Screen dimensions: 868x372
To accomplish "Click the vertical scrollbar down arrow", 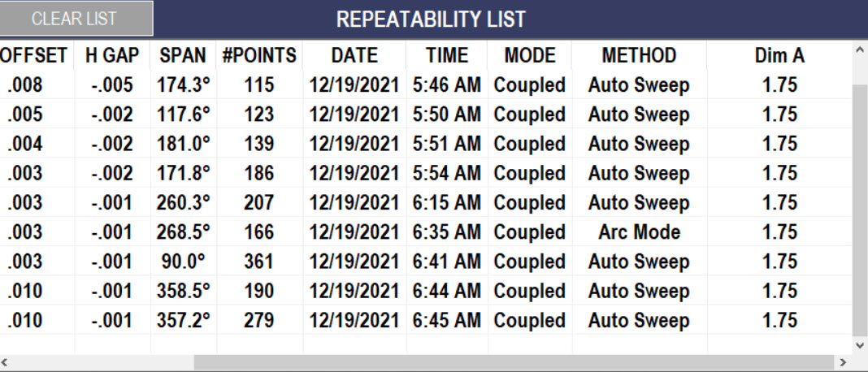I will click(860, 346).
